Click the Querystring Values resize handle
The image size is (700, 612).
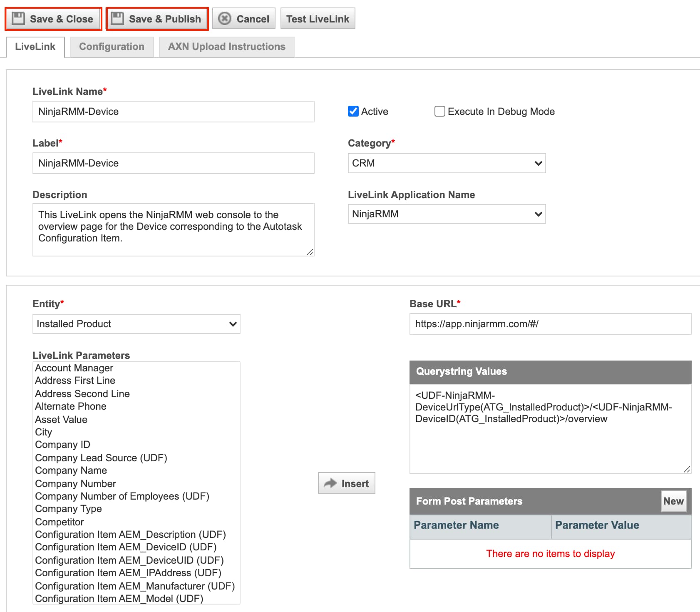click(687, 469)
